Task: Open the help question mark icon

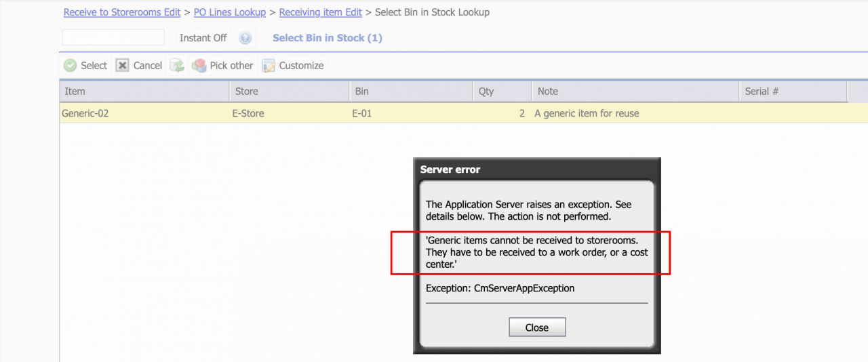Action: pos(245,39)
